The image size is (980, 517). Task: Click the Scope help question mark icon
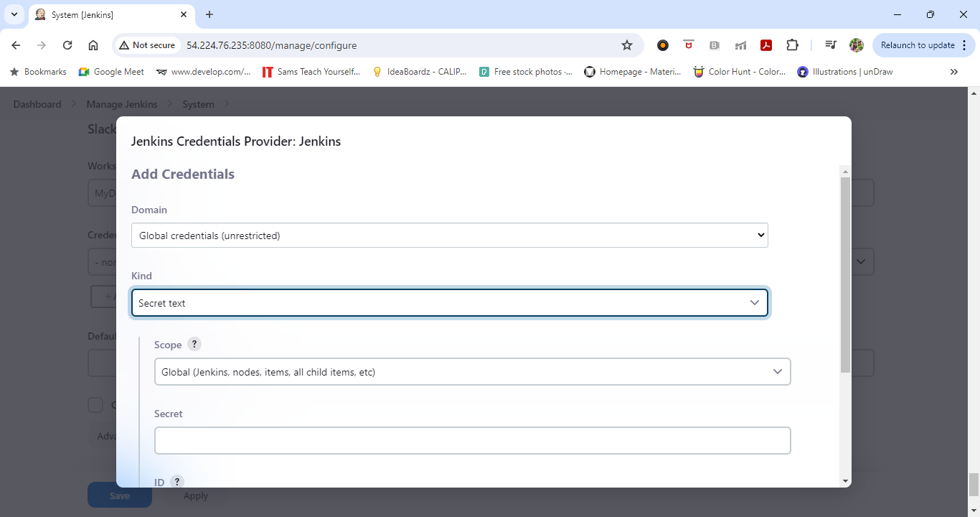click(x=194, y=345)
